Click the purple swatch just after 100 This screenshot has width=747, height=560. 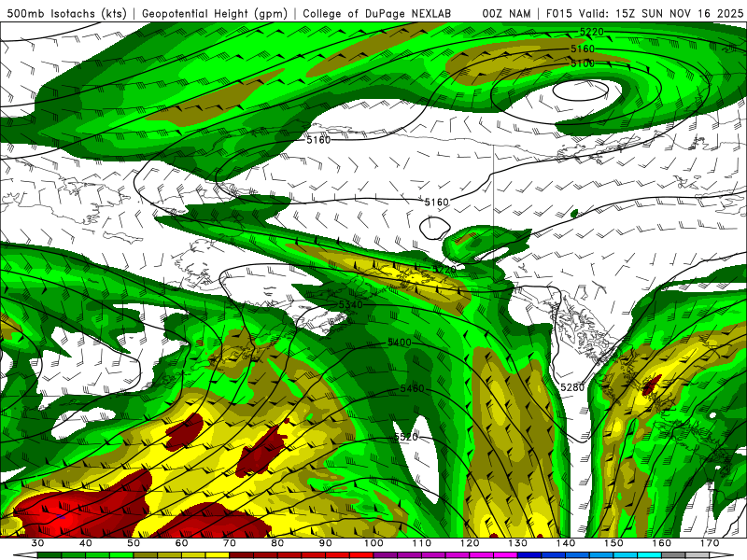coord(386,555)
